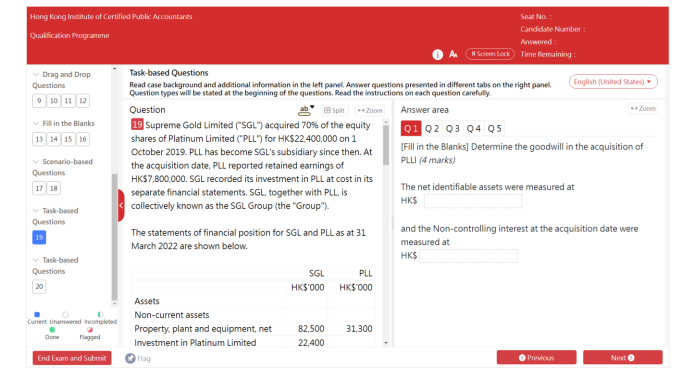Image resolution: width=690 pixels, height=385 pixels.
Task: Go to question 13
Action: pyautogui.click(x=39, y=139)
